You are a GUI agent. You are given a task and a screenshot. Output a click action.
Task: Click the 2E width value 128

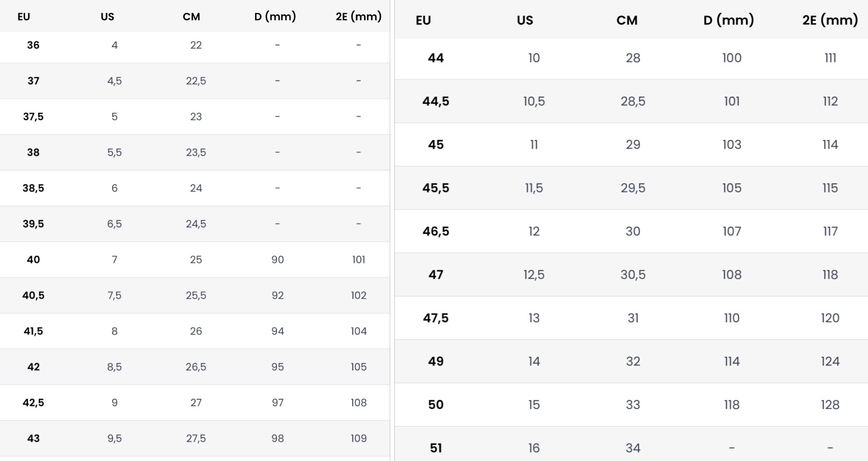pos(830,405)
